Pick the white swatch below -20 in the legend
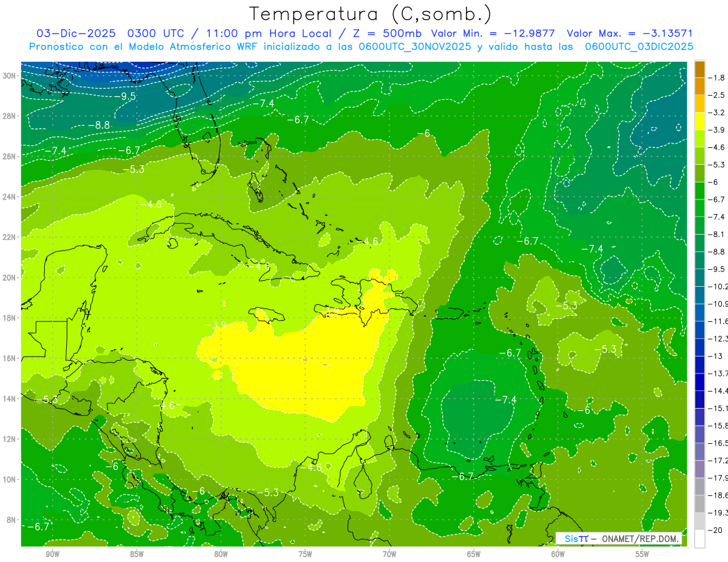 [x=699, y=539]
